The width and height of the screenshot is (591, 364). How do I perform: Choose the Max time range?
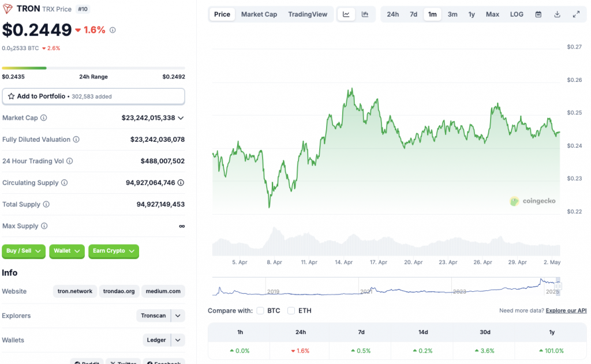click(492, 14)
